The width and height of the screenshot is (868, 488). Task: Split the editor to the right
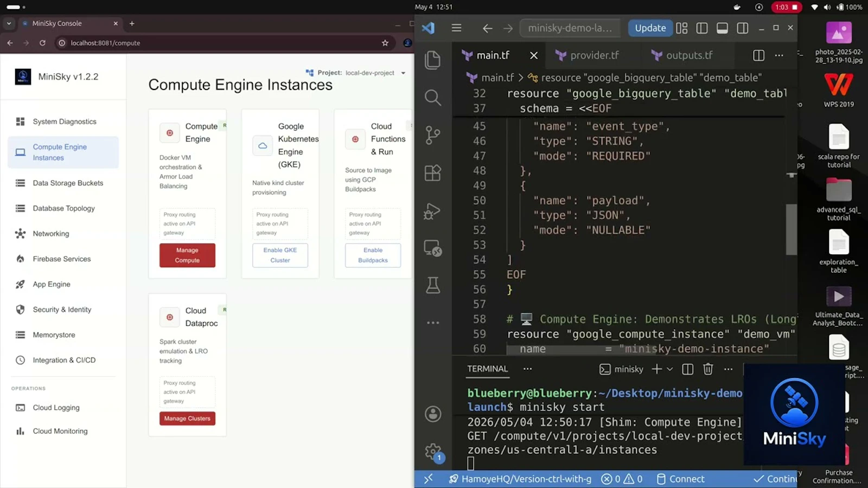(x=758, y=55)
